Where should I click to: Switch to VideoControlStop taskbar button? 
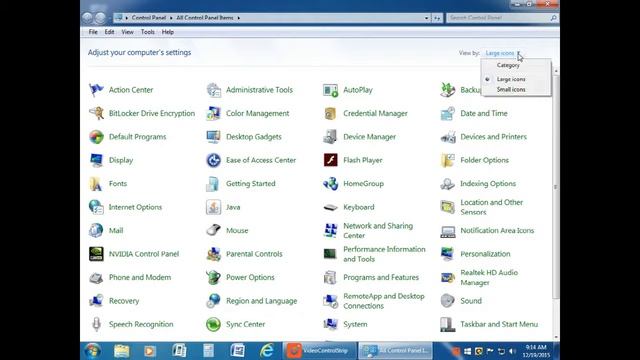pos(320,351)
